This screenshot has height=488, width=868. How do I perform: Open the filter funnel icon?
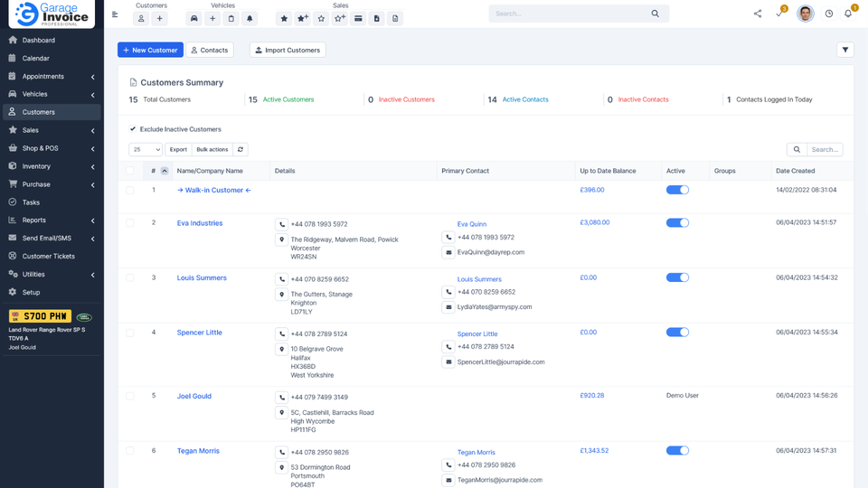[844, 51]
